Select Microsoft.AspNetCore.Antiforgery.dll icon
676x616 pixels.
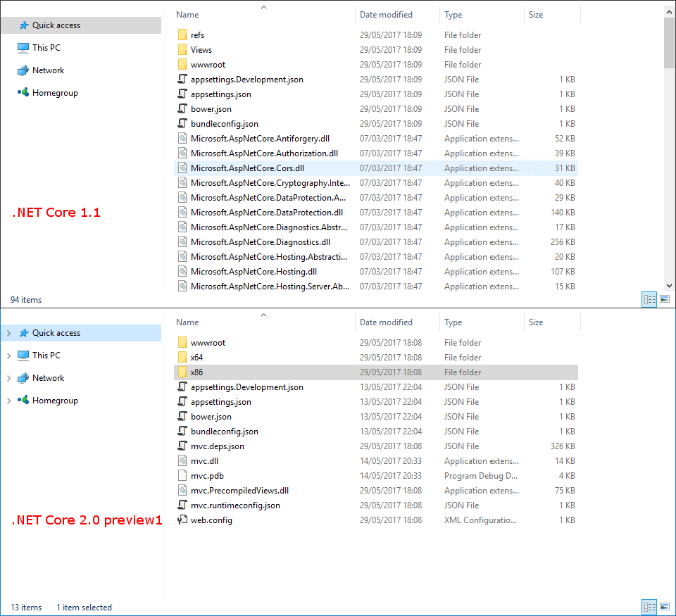pyautogui.click(x=183, y=139)
